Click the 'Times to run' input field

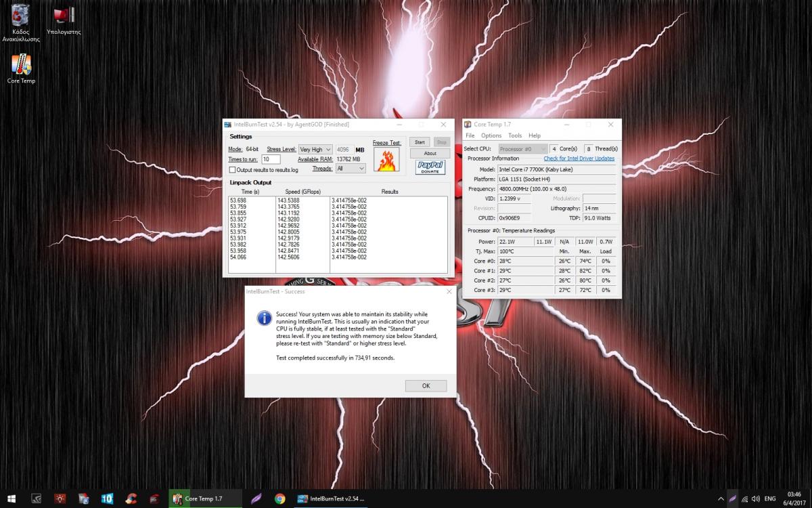tap(271, 159)
